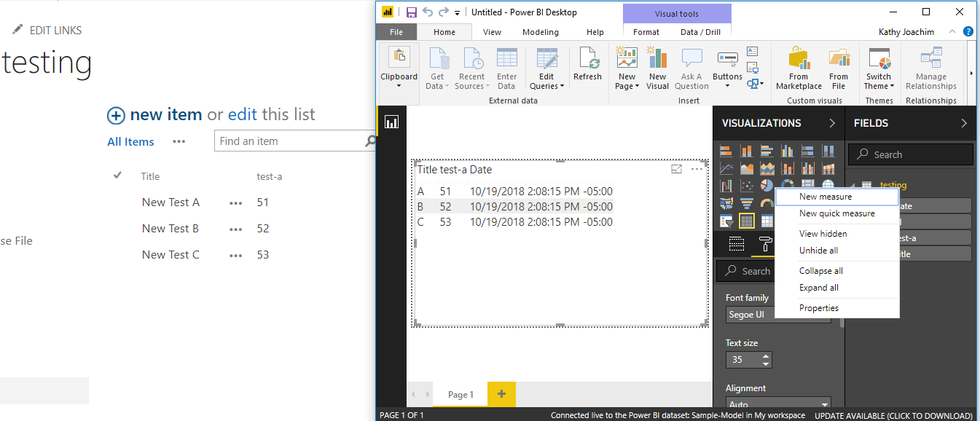Insert a Text box from the ribbon
Screen dimensions: 980x421
click(753, 51)
